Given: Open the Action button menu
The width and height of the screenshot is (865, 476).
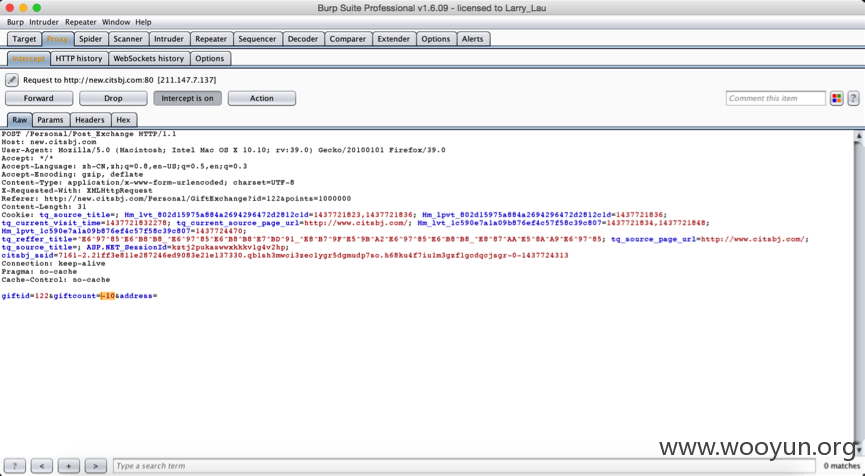Looking at the screenshot, I should 261,98.
